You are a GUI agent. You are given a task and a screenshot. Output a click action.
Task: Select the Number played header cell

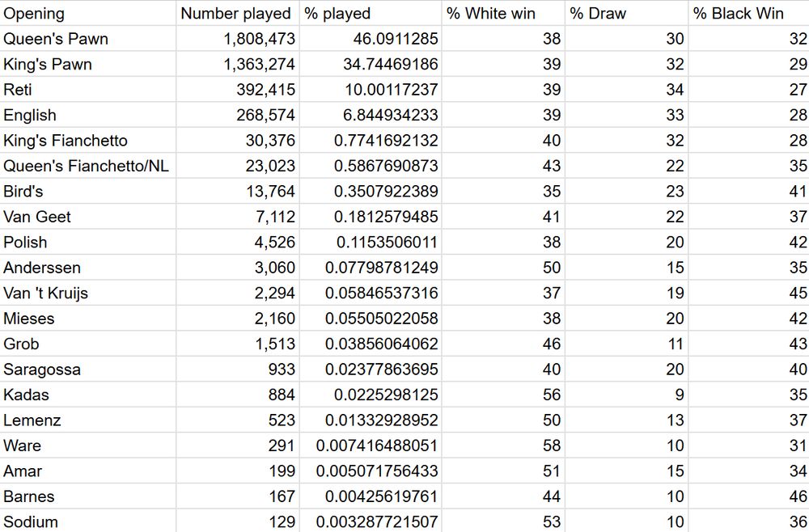(x=235, y=14)
